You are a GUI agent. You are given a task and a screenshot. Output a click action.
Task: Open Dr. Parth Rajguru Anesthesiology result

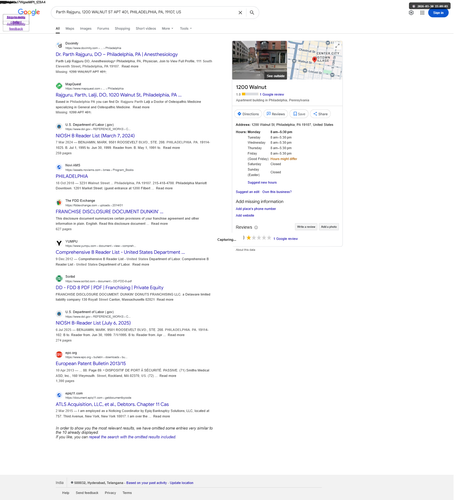(117, 54)
